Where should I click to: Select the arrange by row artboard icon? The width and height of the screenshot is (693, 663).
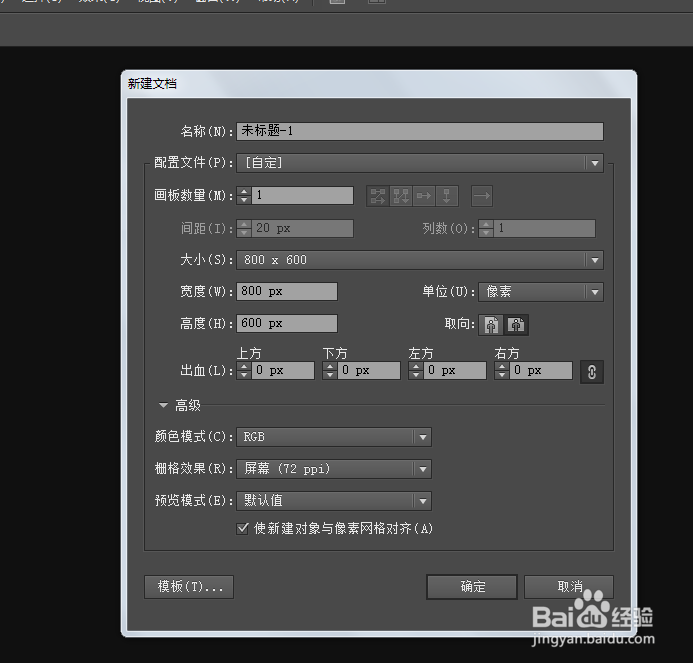tap(424, 196)
